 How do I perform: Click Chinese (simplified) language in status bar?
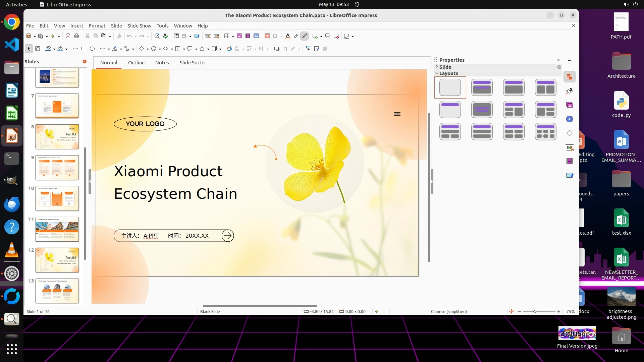pyautogui.click(x=448, y=312)
